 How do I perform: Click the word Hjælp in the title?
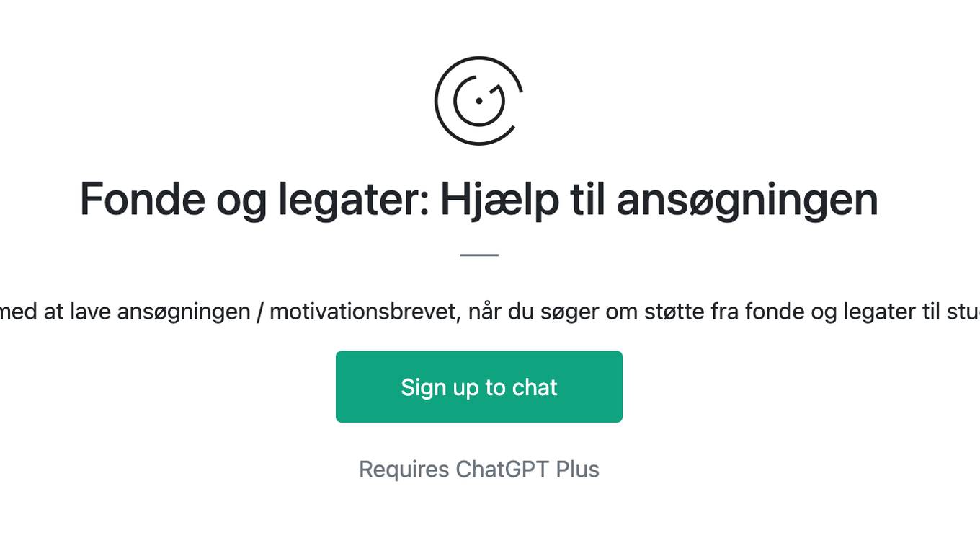pos(499,200)
